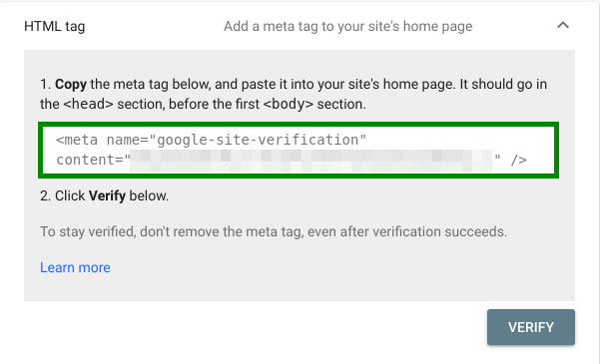Screen dimensions: 600x364
Task: Click the step 2 'Click Verify below' line
Action: [x=104, y=195]
